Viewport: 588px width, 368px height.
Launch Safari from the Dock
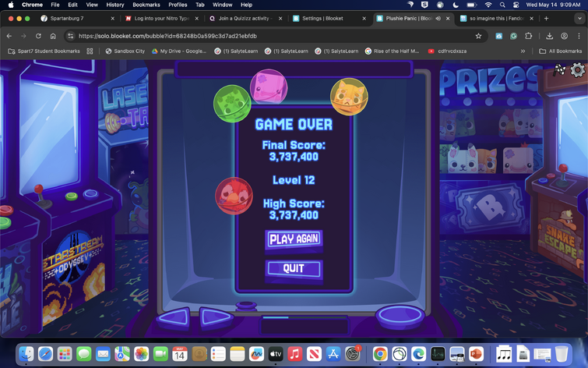45,354
